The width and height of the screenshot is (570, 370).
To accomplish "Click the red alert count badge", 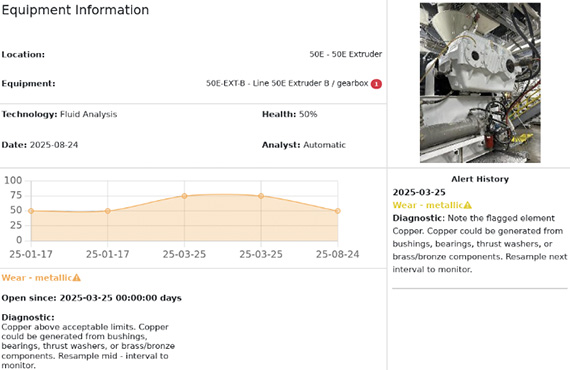I will 376,84.
